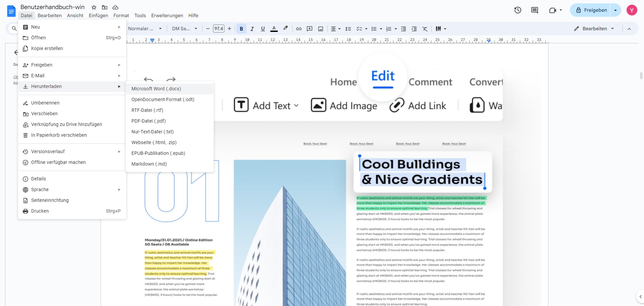644x306 pixels.
Task: Collapse the menus with chevron up
Action: click(x=629, y=29)
